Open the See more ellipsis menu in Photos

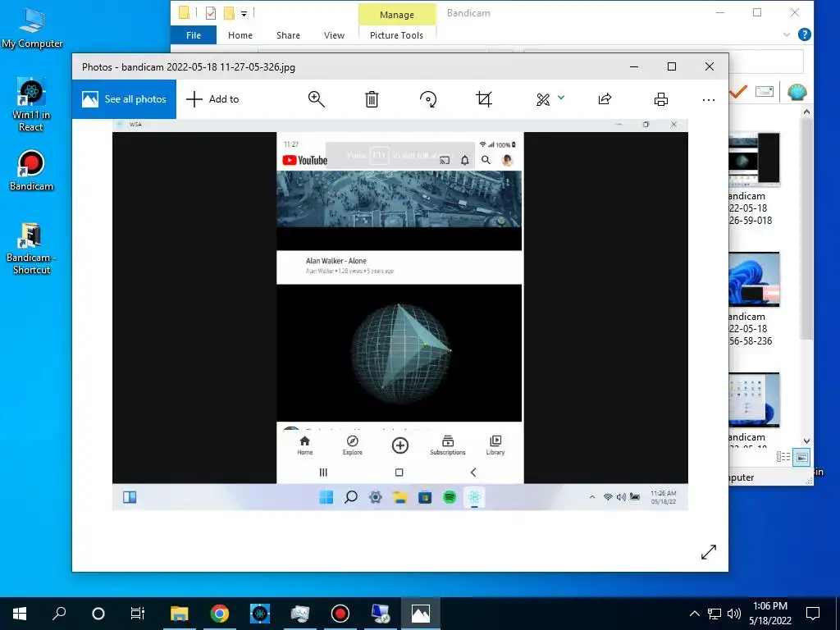tap(708, 99)
